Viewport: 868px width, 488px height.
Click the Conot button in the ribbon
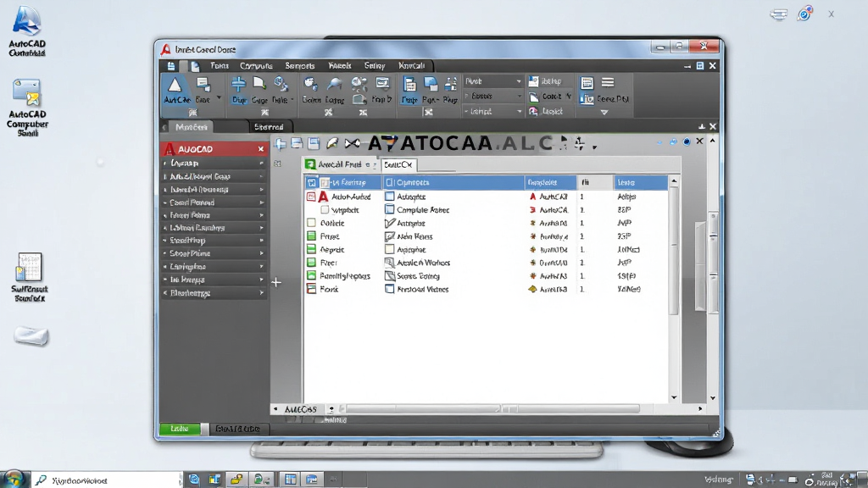pyautogui.click(x=546, y=97)
